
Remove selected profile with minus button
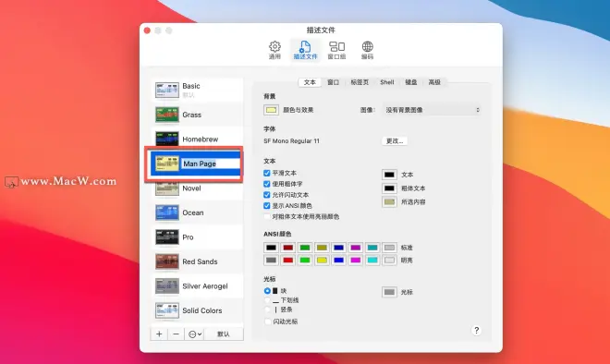[177, 334]
